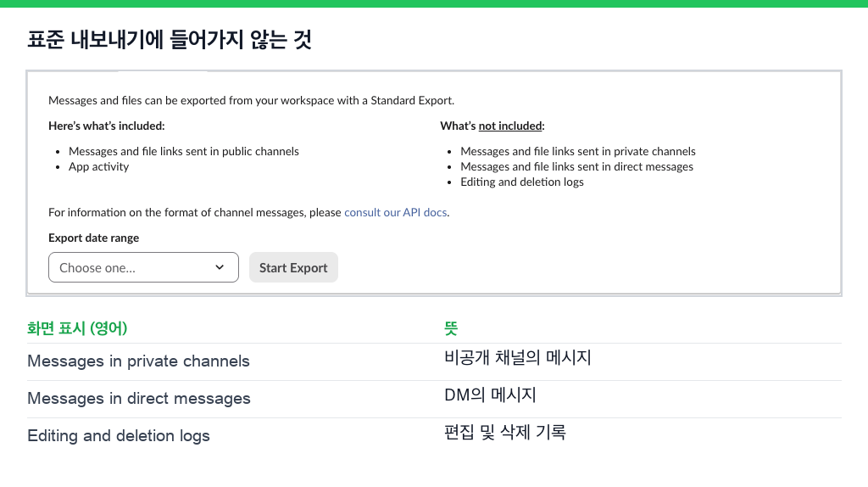Select the heading '표준 내보내기에 들어가지 않는 것'
Viewport: 868px width, 487px height.
170,40
